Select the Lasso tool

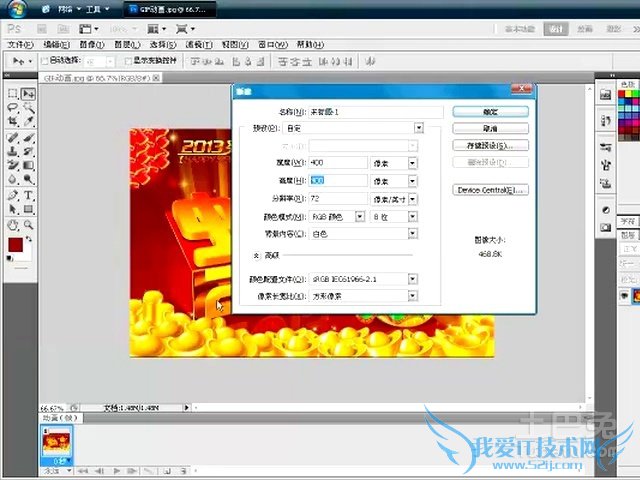pos(13,108)
